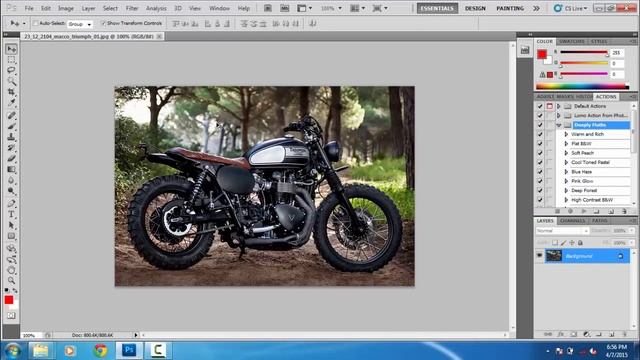640x360 pixels.
Task: Expand the Lomo Action set
Action: click(x=559, y=116)
